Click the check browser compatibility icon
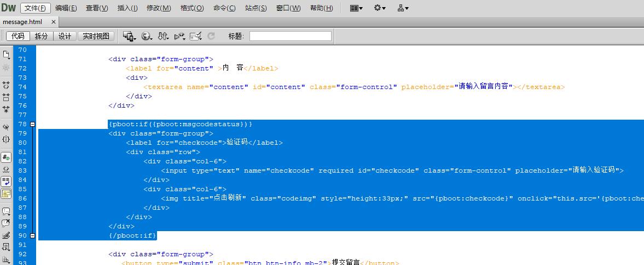The height and width of the screenshot is (265, 644). tap(195, 36)
